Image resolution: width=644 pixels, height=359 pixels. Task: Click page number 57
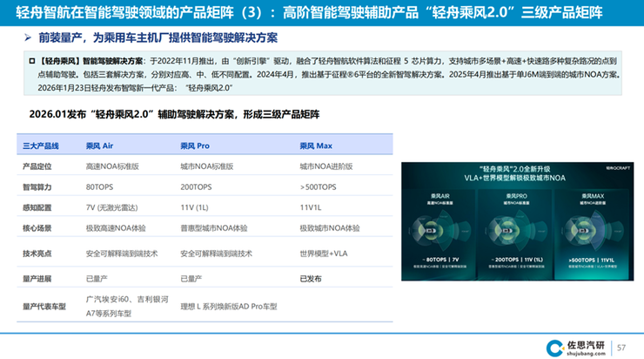click(621, 348)
